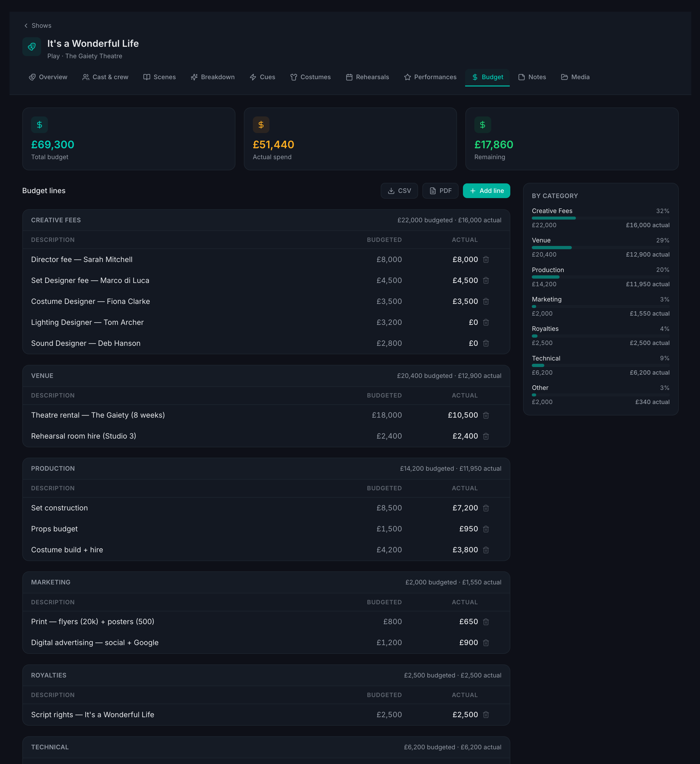
Task: Delete the Lighting Designer Tom Archer line
Action: (x=486, y=322)
